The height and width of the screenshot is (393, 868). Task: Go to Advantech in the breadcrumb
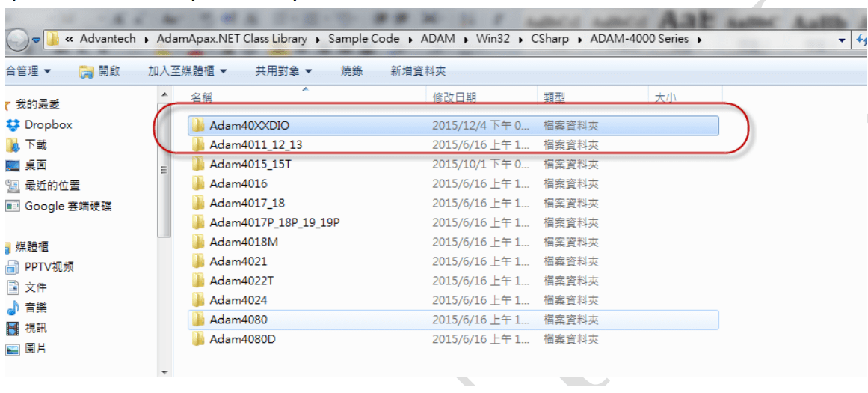click(109, 40)
